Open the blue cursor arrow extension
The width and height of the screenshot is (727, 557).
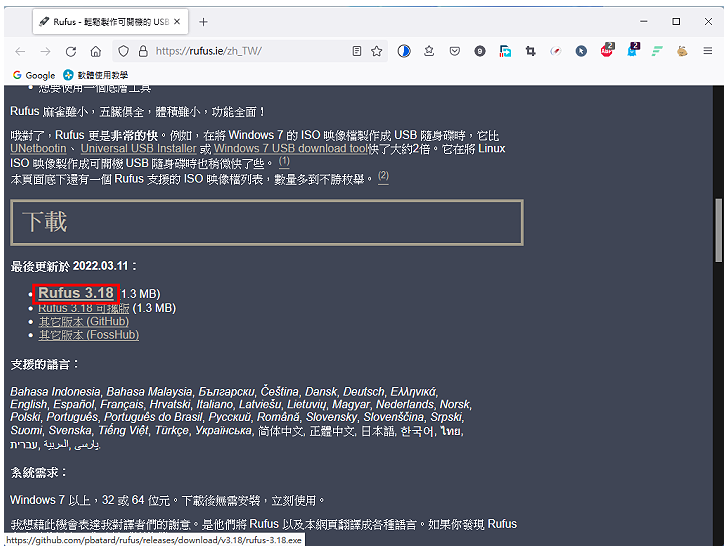pyautogui.click(x=581, y=51)
